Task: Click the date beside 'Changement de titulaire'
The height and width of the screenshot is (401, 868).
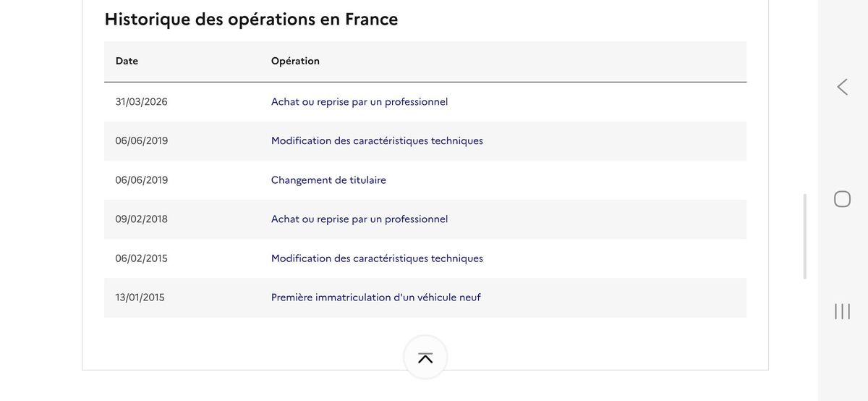Action: tap(141, 180)
